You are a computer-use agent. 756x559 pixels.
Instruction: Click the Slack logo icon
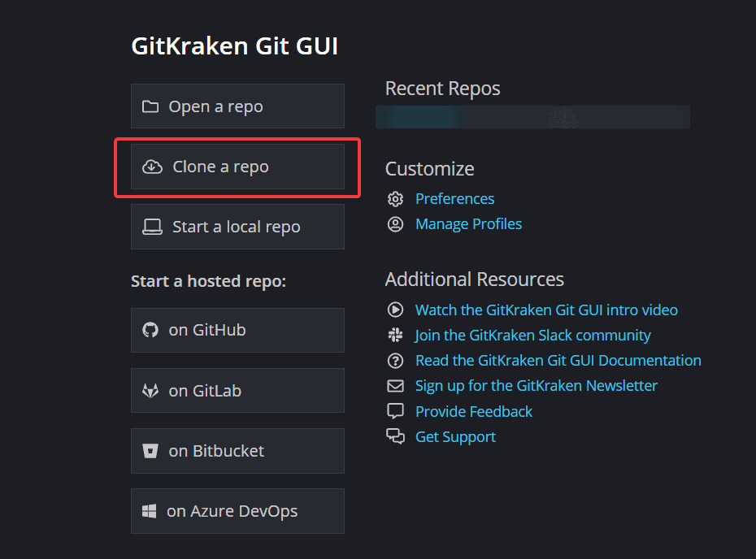click(x=395, y=335)
